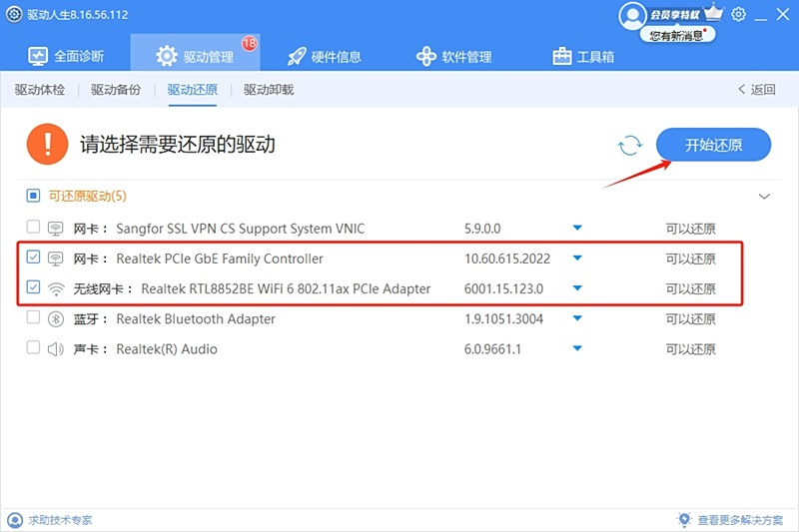
Task: Click the Bluetooth icon in the 蓝牙 row
Action: point(56,319)
